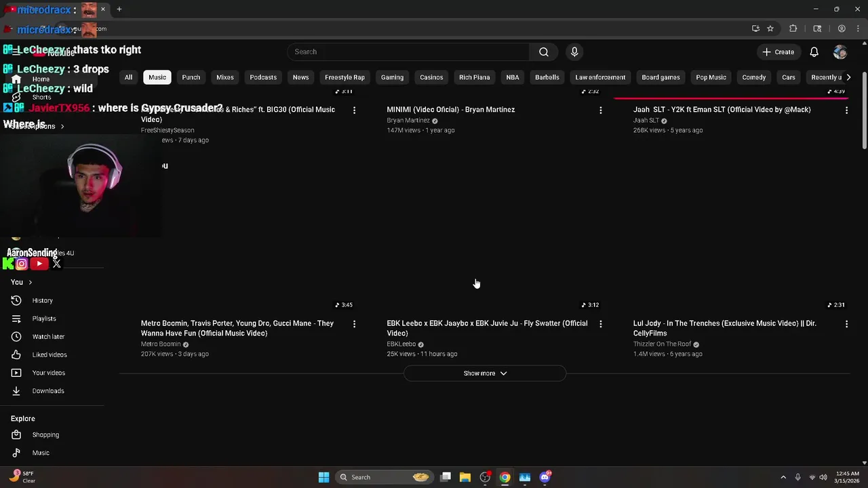The width and height of the screenshot is (868, 488).
Task: Click the Liked videos thumbs-up icon
Action: (x=16, y=354)
